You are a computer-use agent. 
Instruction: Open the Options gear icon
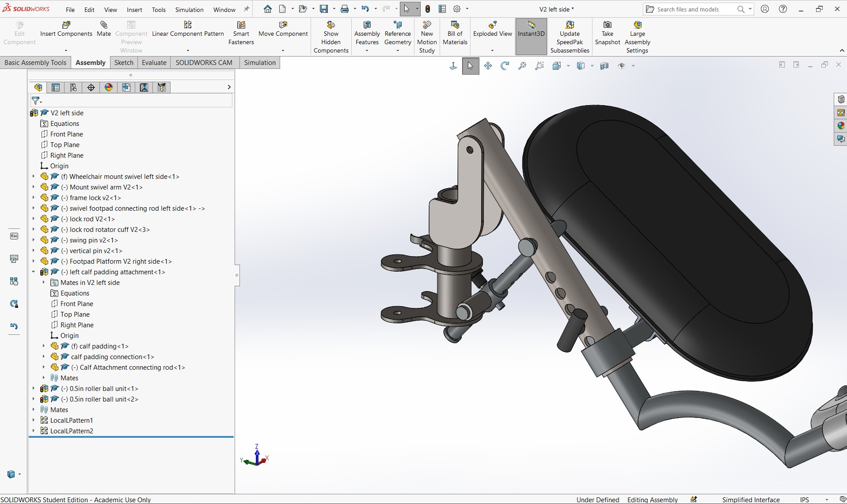tap(457, 9)
